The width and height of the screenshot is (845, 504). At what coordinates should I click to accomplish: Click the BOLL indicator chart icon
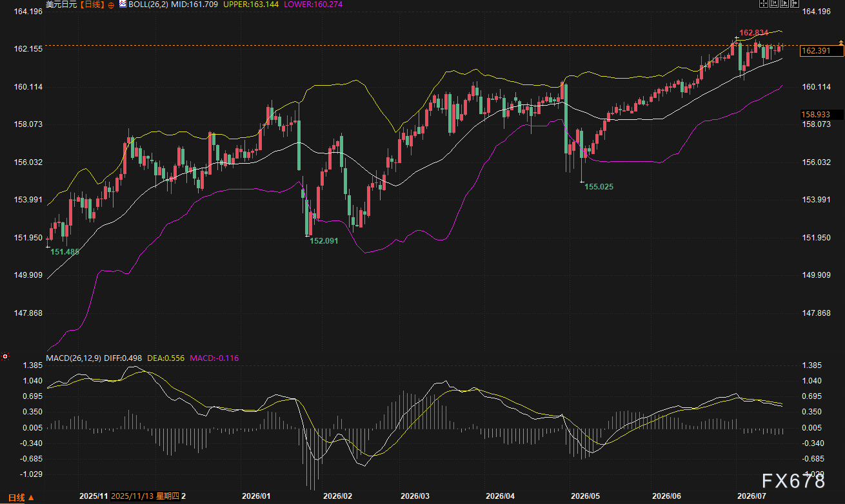pos(123,4)
